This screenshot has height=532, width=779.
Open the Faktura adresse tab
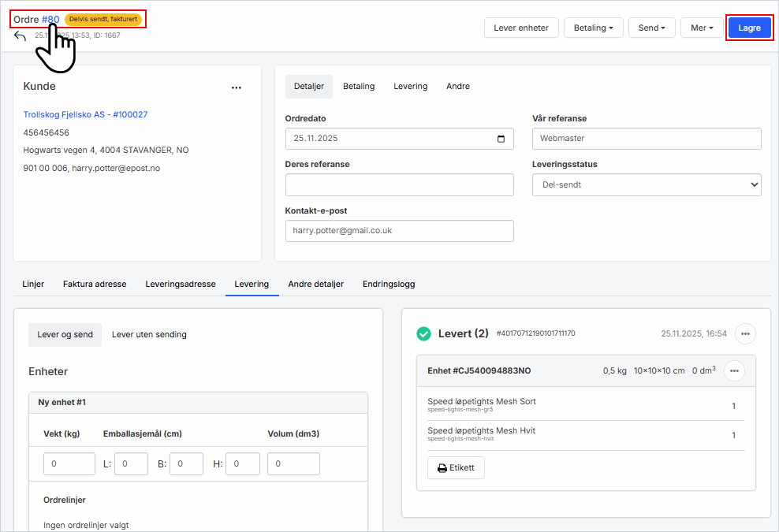[95, 284]
